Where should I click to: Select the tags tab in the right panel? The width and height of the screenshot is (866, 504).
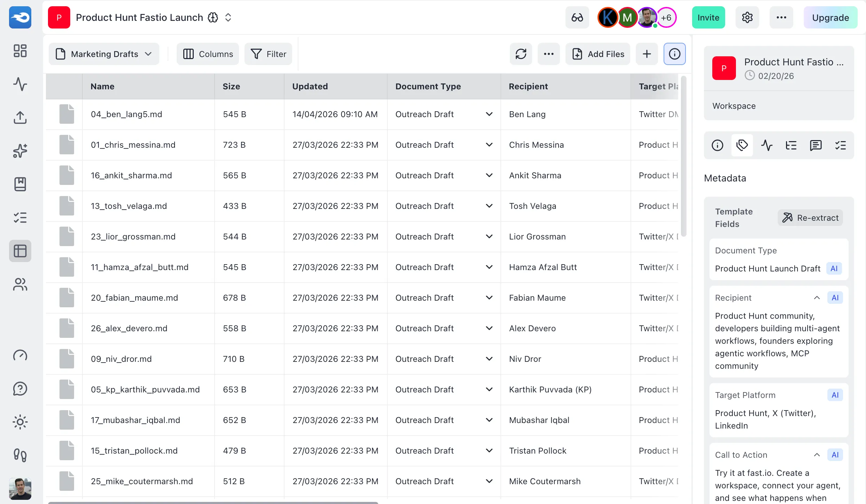pyautogui.click(x=742, y=145)
